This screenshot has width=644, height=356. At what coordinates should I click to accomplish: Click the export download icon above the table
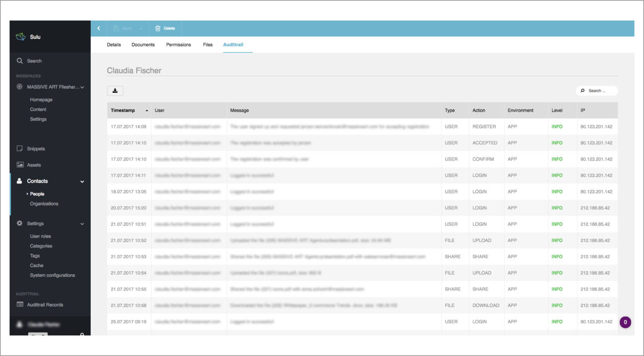tap(115, 91)
